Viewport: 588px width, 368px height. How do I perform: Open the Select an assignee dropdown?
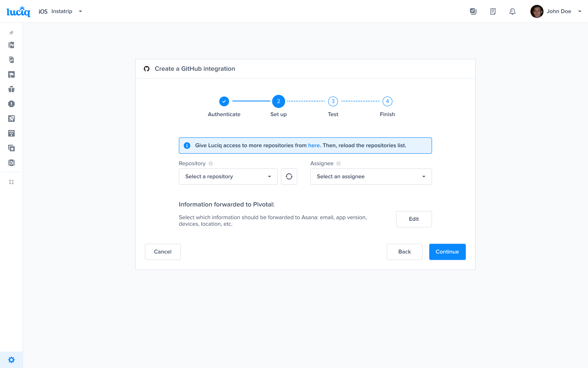coord(371,176)
